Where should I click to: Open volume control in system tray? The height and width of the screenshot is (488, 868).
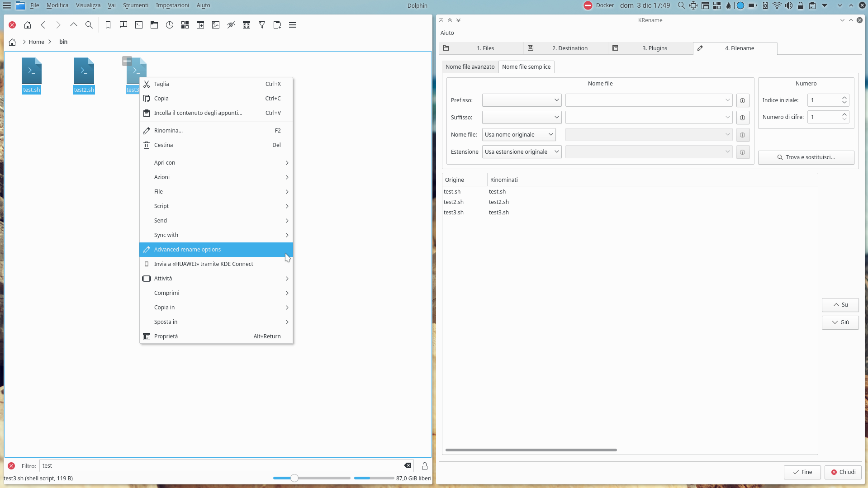click(789, 5)
